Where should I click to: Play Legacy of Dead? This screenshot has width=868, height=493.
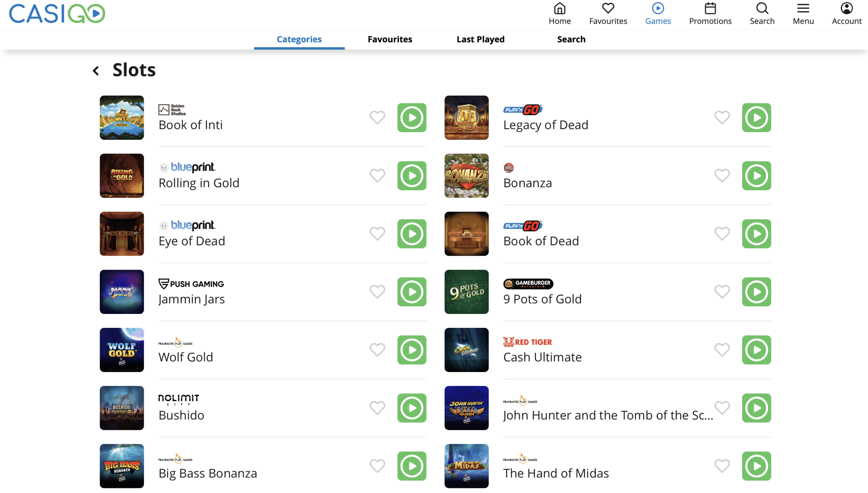click(x=756, y=118)
